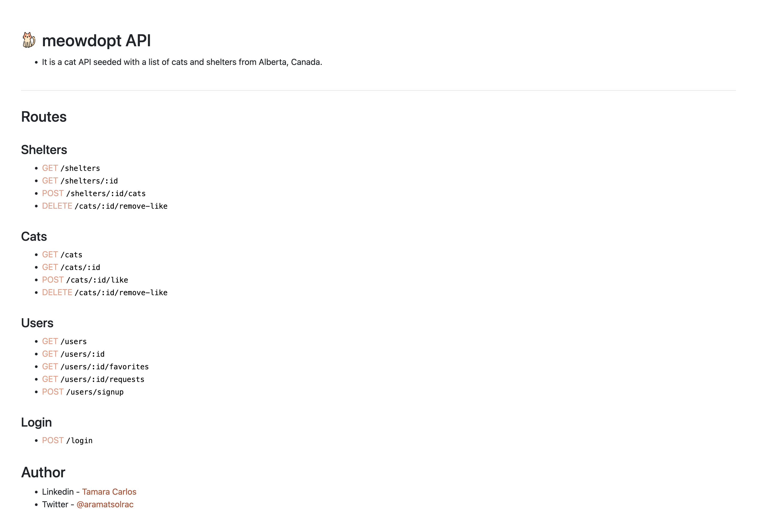Viewport: 757px width, 532px height.
Task: Click the meowdopt API title heading
Action: (x=96, y=41)
